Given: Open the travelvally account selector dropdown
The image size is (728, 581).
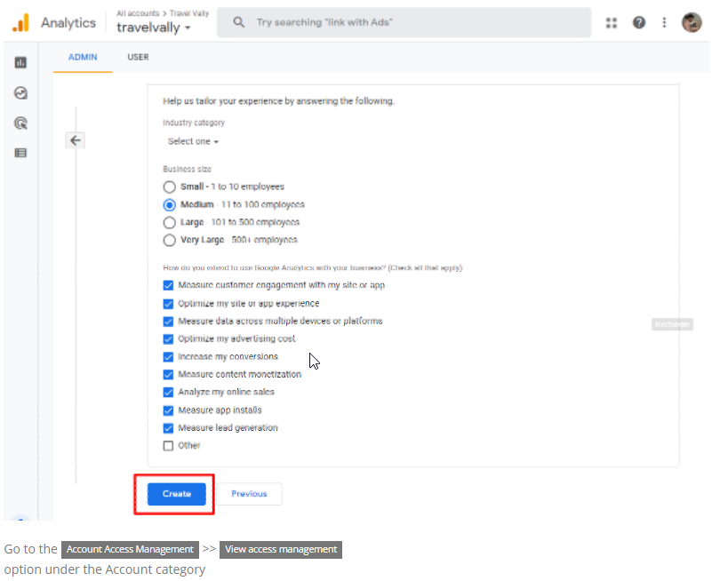Looking at the screenshot, I should click(154, 28).
